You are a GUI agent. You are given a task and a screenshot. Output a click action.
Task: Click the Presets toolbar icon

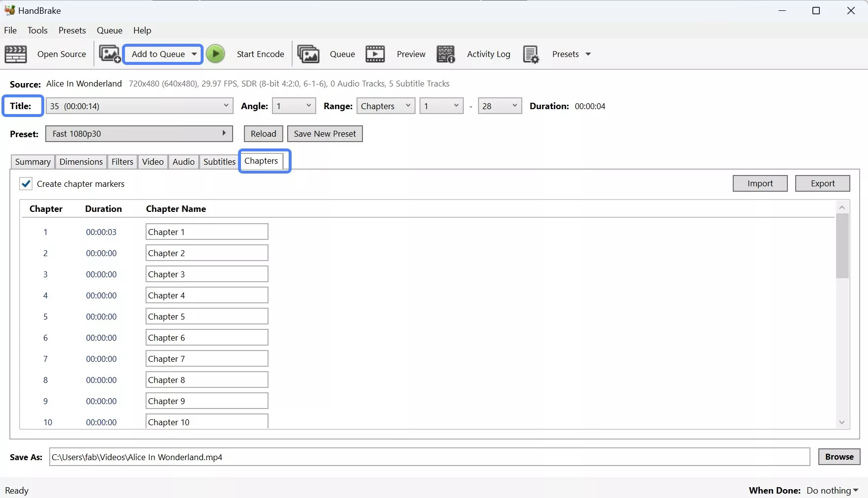pyautogui.click(x=532, y=54)
